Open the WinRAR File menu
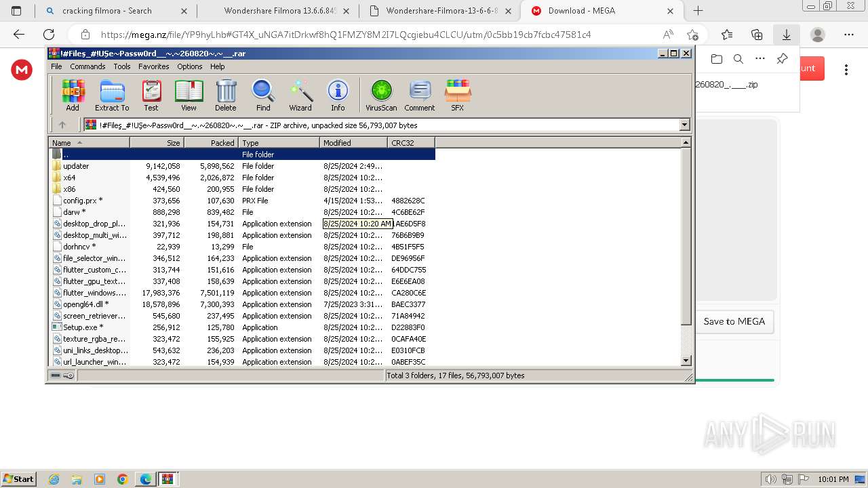This screenshot has height=488, width=868. click(56, 66)
